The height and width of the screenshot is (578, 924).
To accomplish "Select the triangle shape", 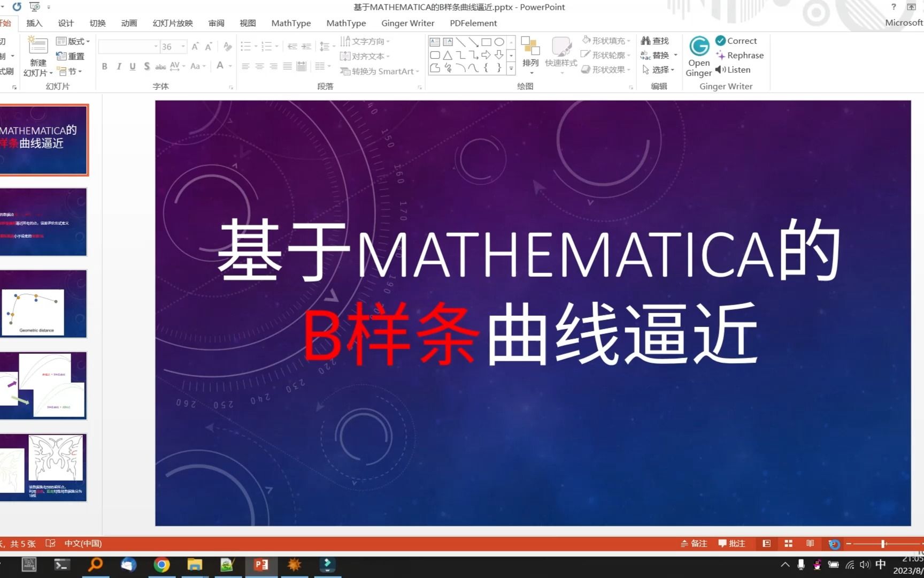I will (x=448, y=55).
